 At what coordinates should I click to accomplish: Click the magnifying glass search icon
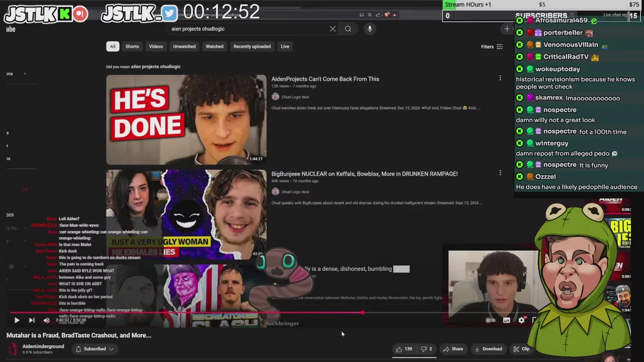coord(348,29)
